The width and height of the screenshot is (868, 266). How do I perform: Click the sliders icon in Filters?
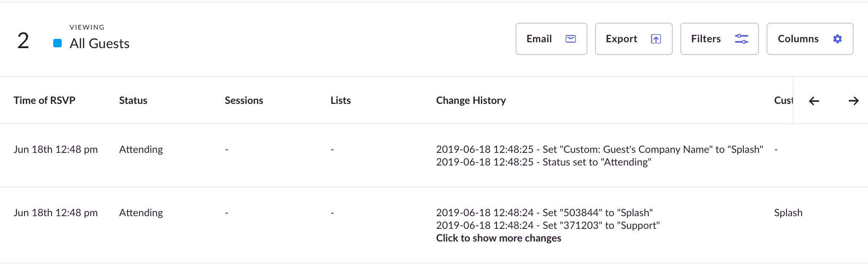coord(742,39)
